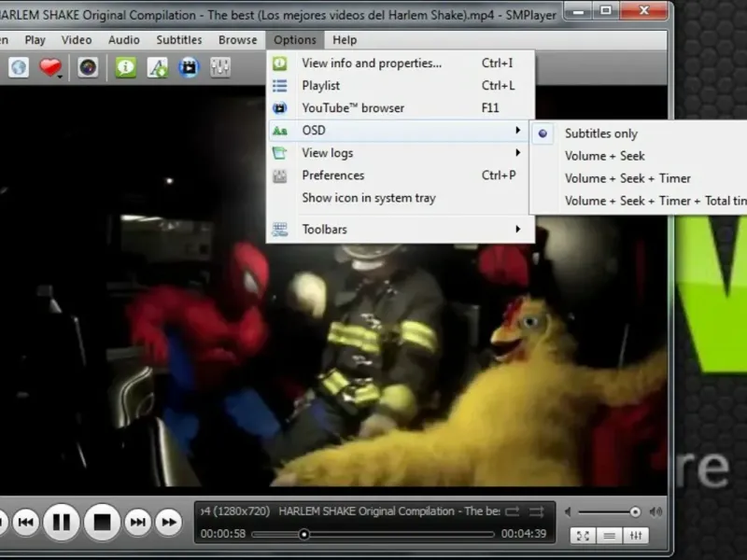Choose 'Volume + Seek' OSD mode

(604, 156)
